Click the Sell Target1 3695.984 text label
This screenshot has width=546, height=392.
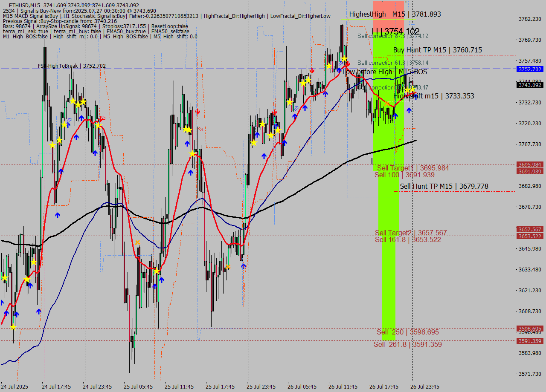coord(412,168)
